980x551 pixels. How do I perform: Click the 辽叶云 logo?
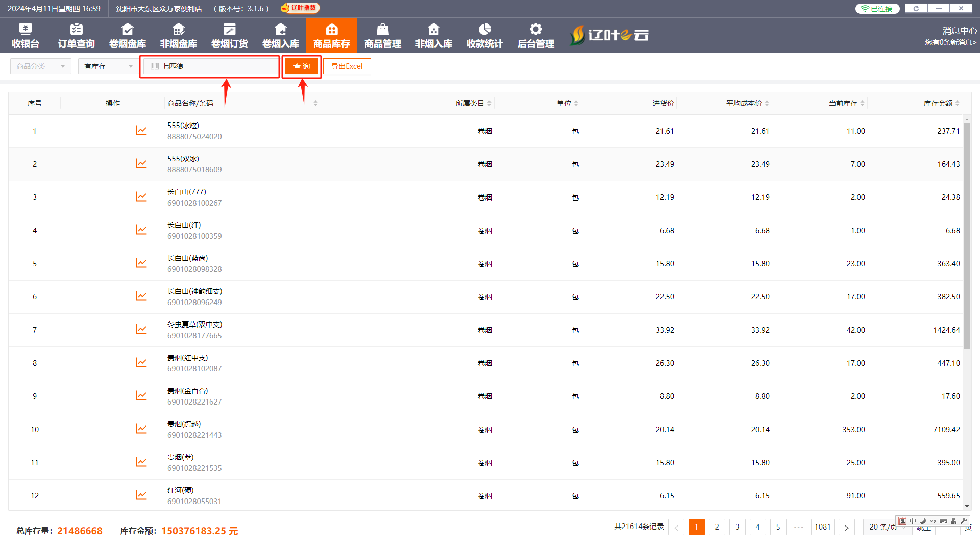(609, 35)
